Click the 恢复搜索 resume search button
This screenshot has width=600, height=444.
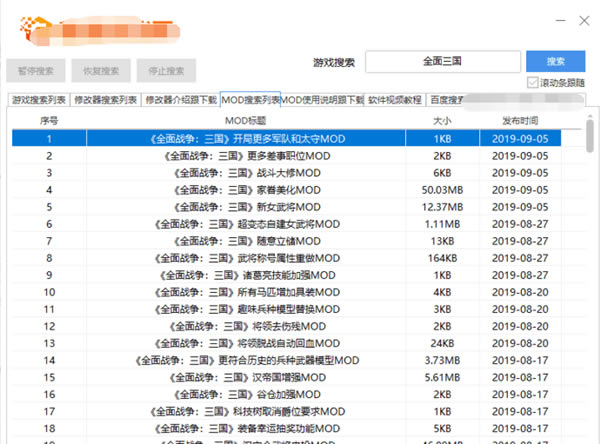101,71
